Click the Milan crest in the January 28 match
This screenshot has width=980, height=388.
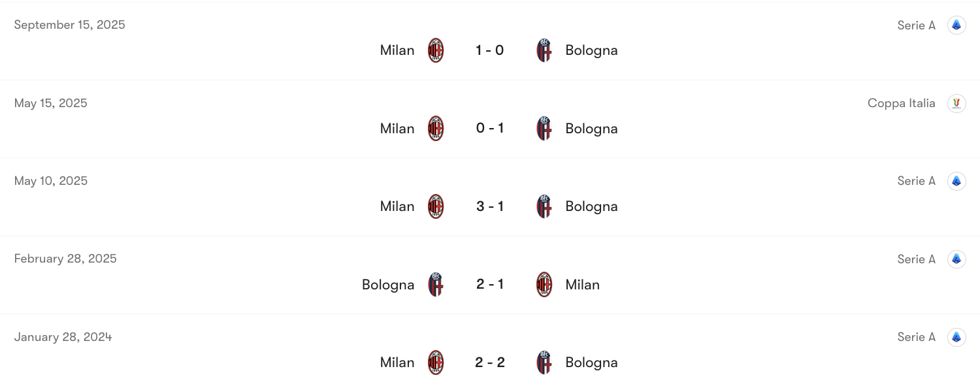tap(436, 362)
